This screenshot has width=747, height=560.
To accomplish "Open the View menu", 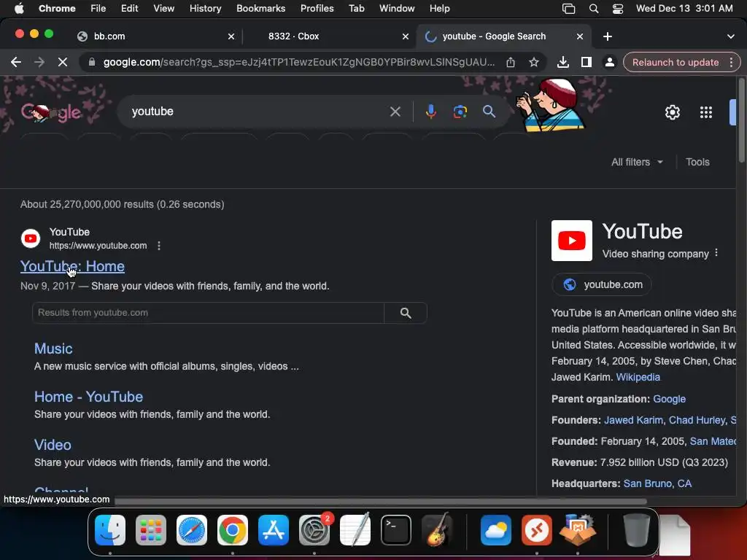I will pyautogui.click(x=163, y=9).
